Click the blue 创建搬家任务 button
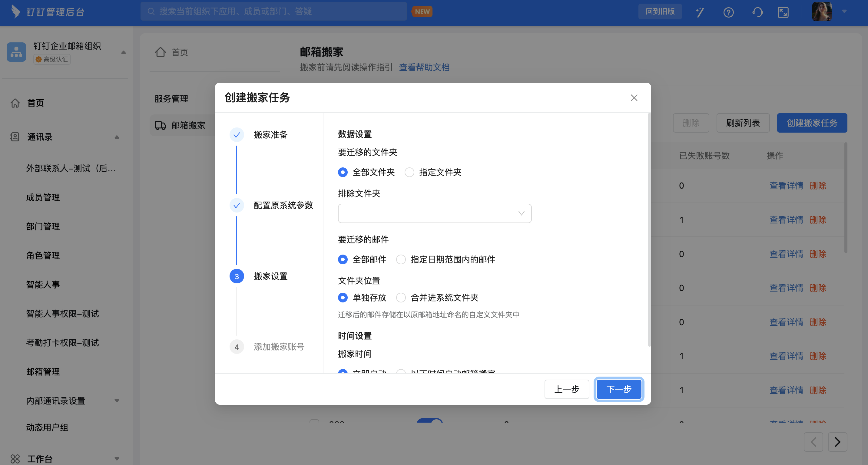The image size is (868, 465). tap(812, 123)
